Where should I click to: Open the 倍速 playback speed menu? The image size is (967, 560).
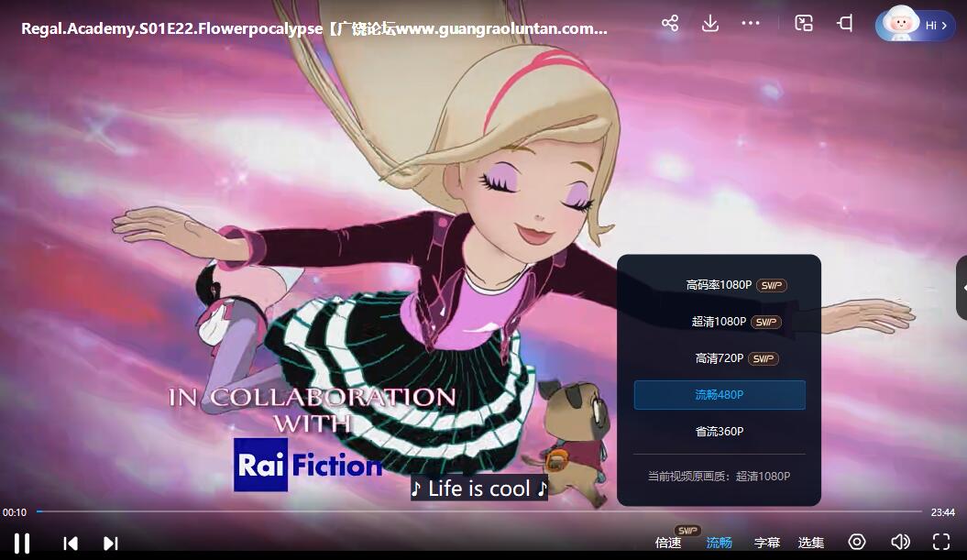point(668,543)
